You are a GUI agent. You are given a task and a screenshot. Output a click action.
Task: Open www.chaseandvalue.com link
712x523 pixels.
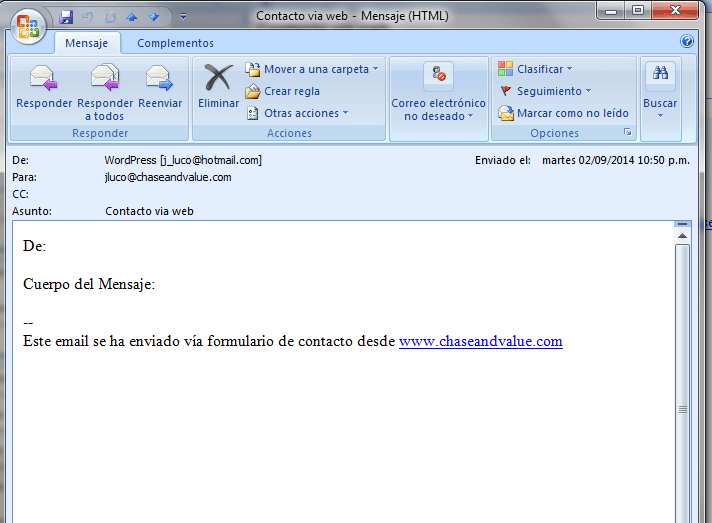click(481, 341)
